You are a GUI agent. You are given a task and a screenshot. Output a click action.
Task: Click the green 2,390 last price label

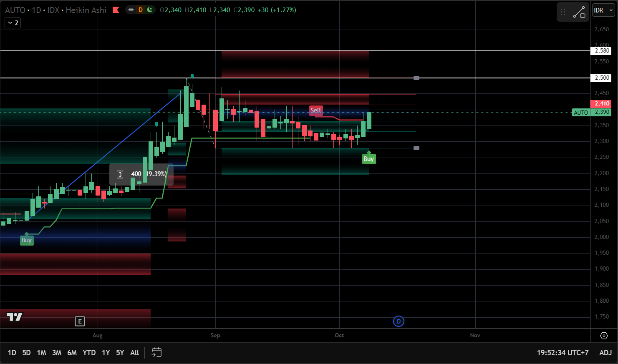(x=602, y=112)
